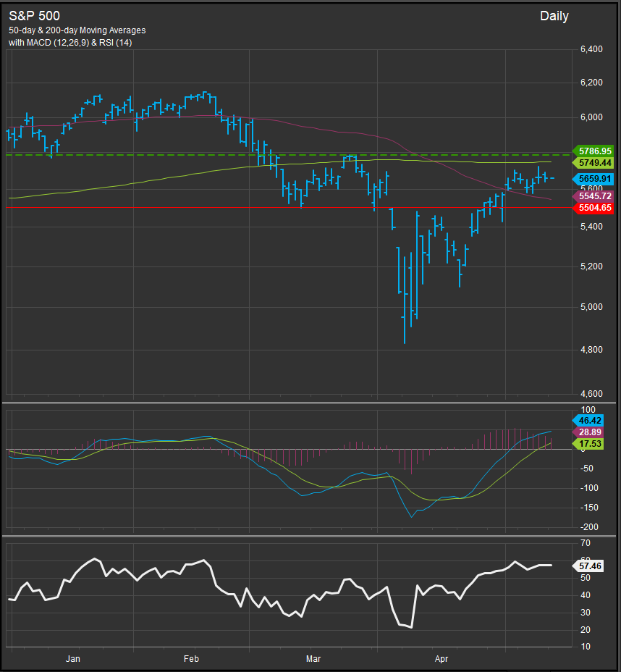621x672 pixels.
Task: Select the red 5504.65 support level tag
Action: coord(593,208)
